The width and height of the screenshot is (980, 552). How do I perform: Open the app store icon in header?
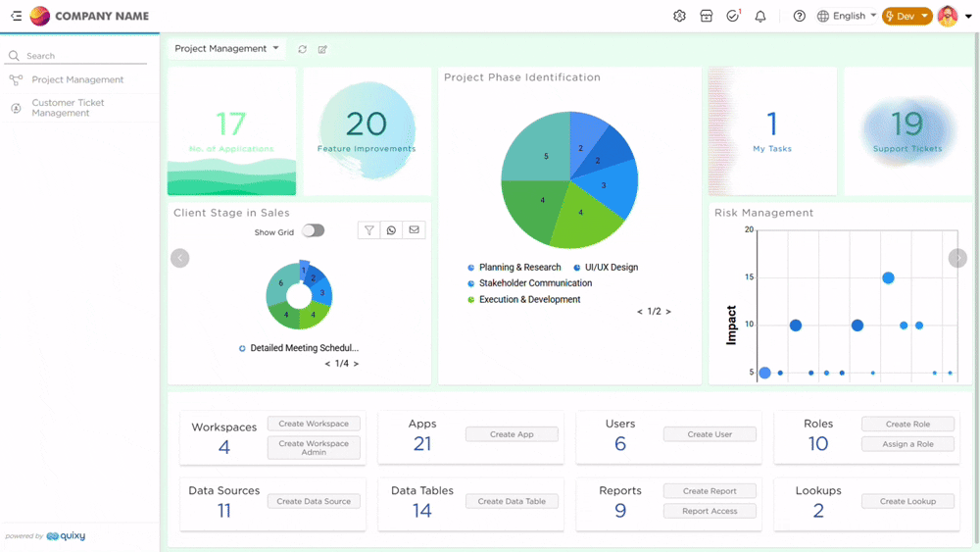(706, 16)
